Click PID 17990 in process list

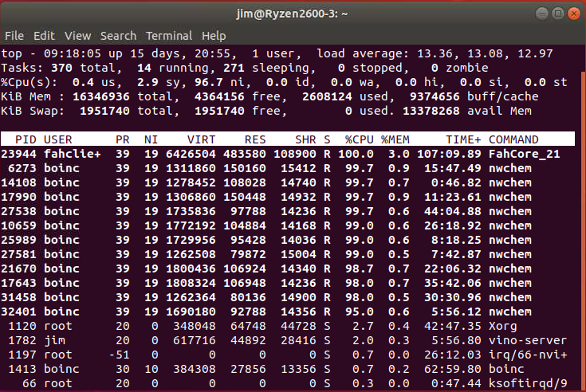point(18,197)
